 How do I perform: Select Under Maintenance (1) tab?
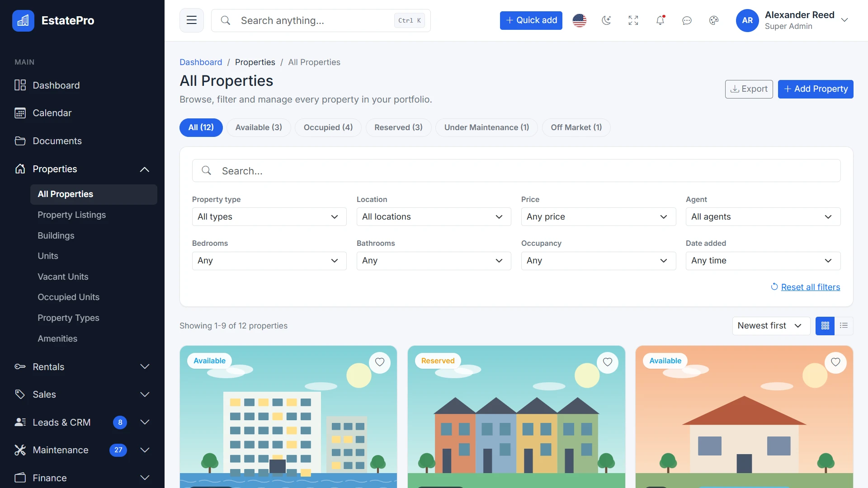[486, 127]
